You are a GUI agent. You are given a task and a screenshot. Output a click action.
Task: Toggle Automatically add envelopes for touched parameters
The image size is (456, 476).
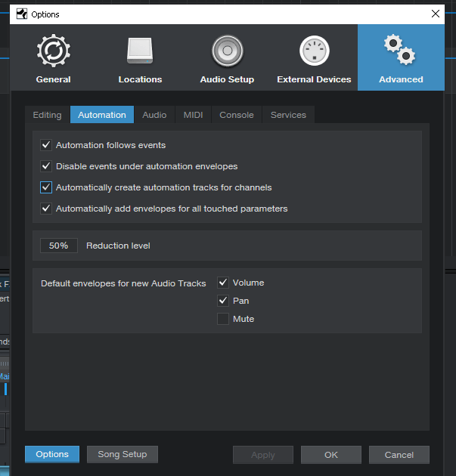pyautogui.click(x=46, y=209)
